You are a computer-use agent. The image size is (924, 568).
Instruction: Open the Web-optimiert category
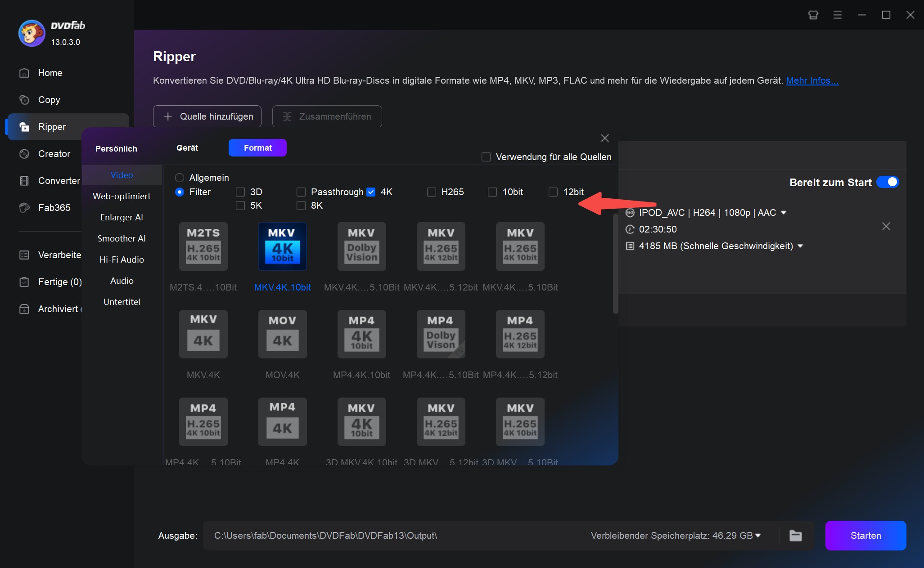click(122, 196)
